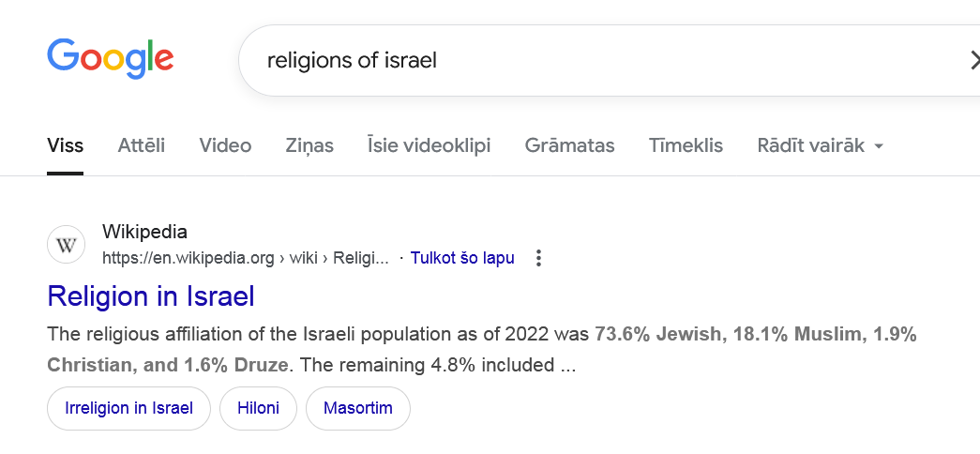Open the Religion in Israel result
This screenshot has width=980, height=454.
[x=151, y=296]
